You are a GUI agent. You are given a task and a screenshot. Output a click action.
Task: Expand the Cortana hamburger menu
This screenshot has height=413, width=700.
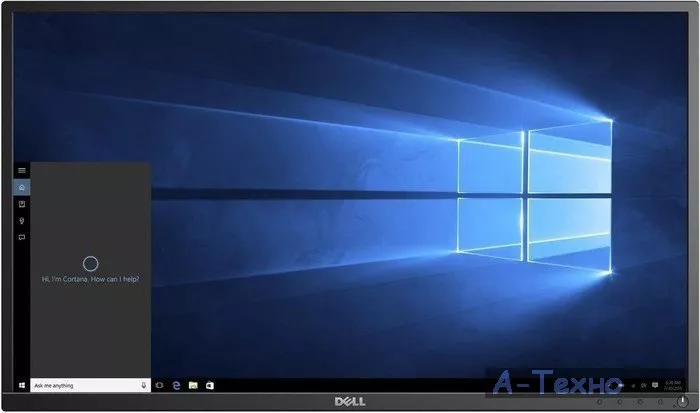(x=22, y=170)
